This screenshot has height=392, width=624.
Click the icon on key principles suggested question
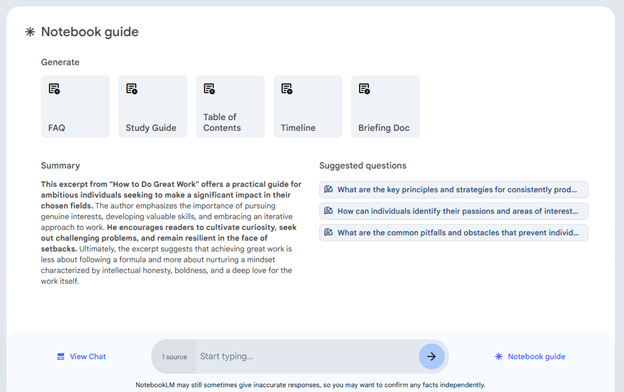(328, 189)
